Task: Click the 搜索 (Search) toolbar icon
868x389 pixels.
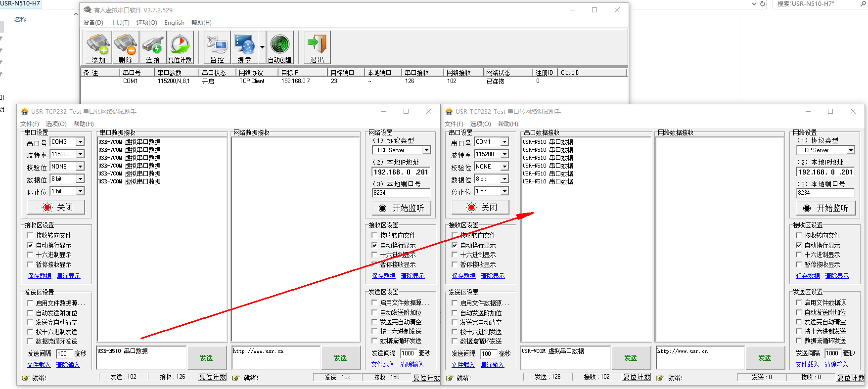Action: [x=244, y=47]
